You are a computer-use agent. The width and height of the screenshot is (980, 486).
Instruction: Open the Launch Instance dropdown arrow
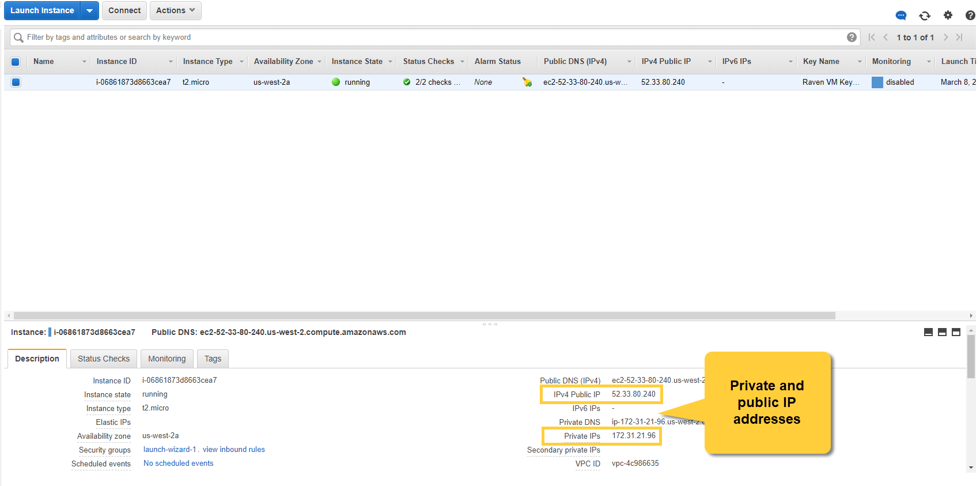coord(89,10)
